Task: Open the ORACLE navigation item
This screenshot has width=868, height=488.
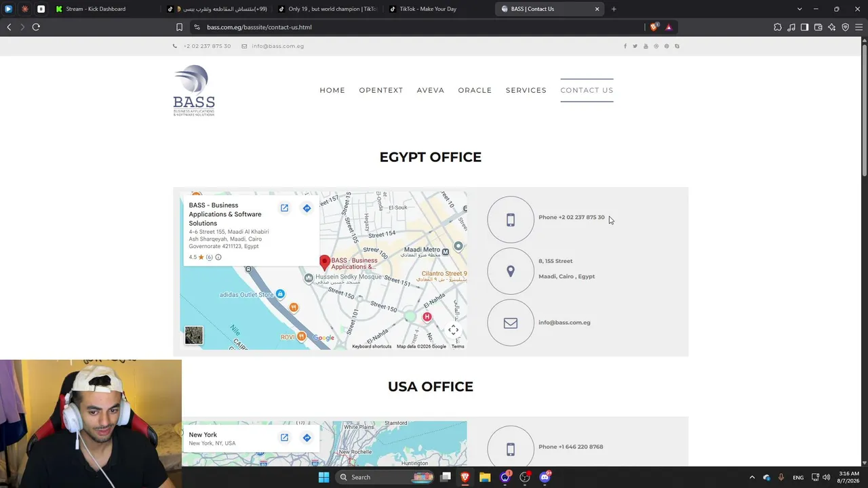Action: (475, 90)
